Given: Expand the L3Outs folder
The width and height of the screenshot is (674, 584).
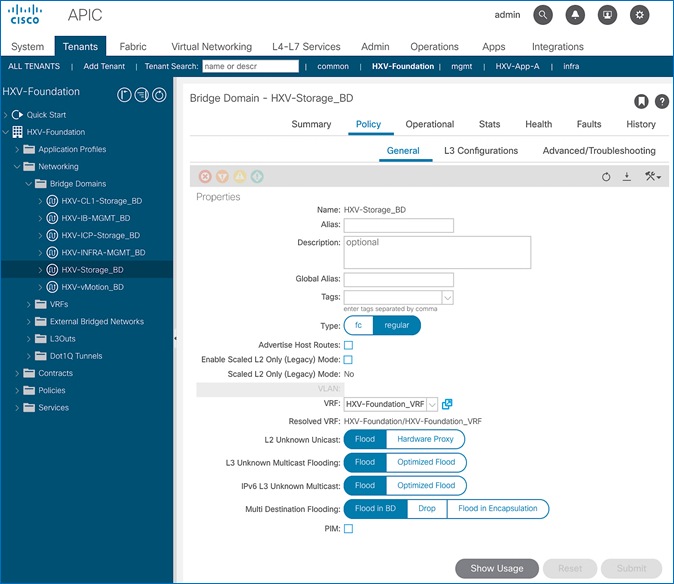Looking at the screenshot, I should 29,339.
